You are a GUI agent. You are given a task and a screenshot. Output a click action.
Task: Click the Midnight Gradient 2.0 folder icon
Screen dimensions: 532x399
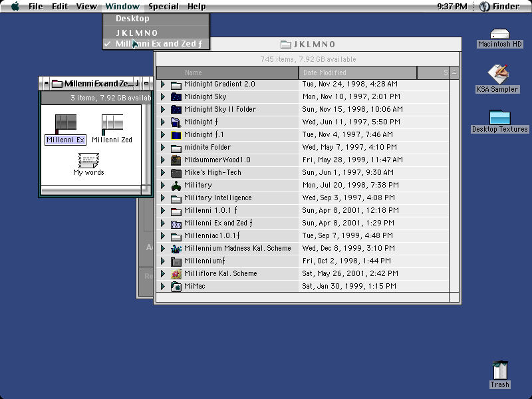coord(176,84)
